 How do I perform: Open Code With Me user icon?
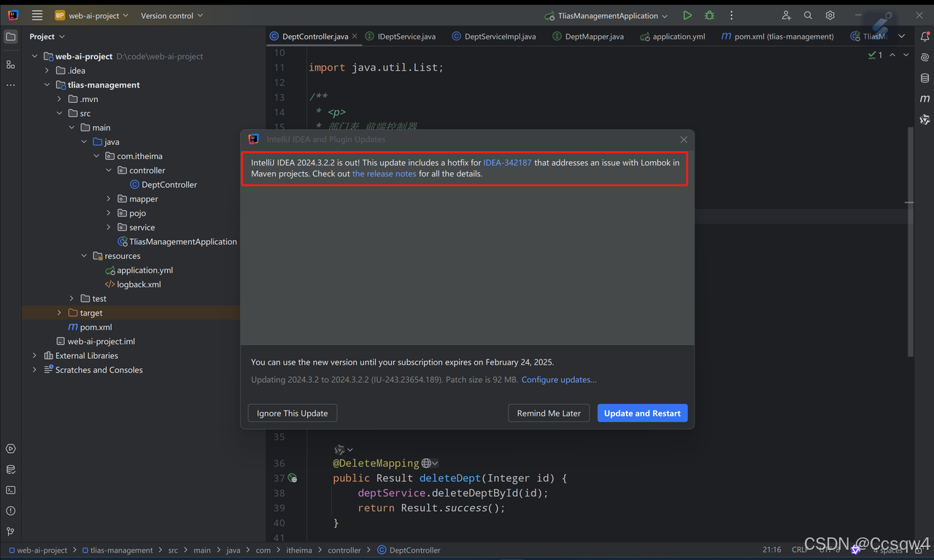[786, 15]
